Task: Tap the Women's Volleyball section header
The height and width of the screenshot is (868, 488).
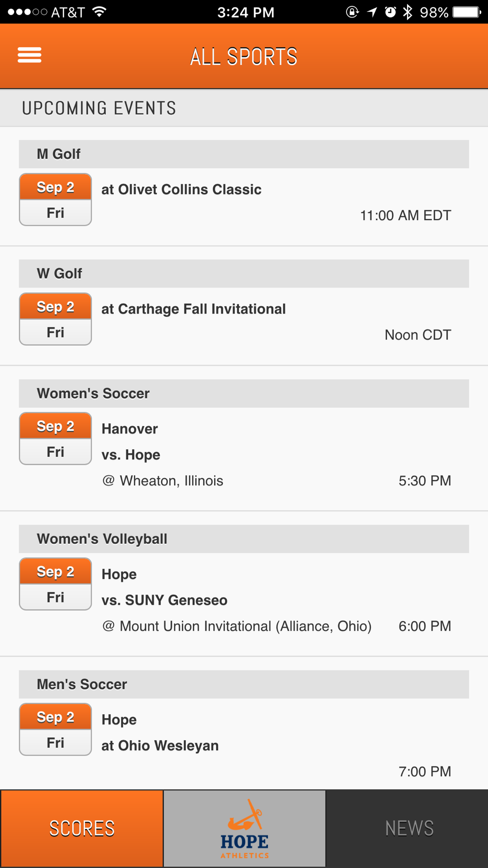Action: 244,539
